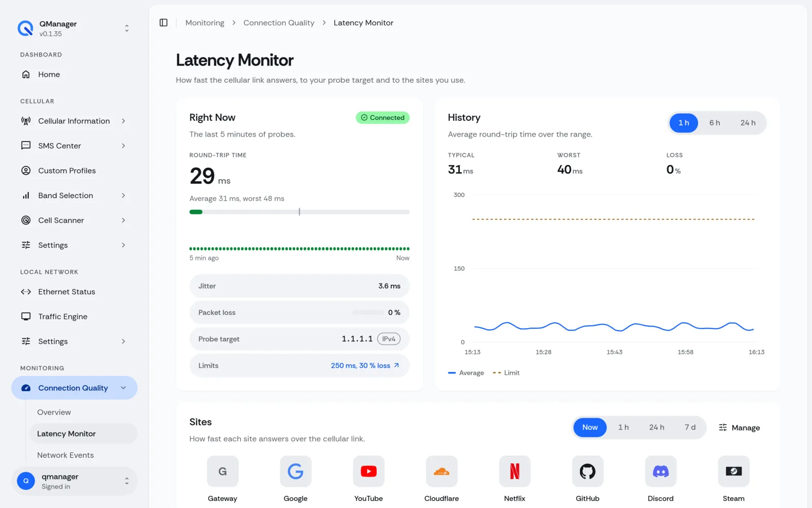
Task: Click the Custom Profiles user icon
Action: click(26, 171)
